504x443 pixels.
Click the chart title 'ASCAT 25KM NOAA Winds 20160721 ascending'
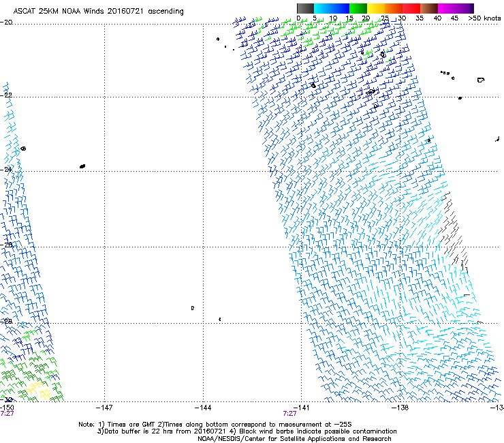coord(98,12)
